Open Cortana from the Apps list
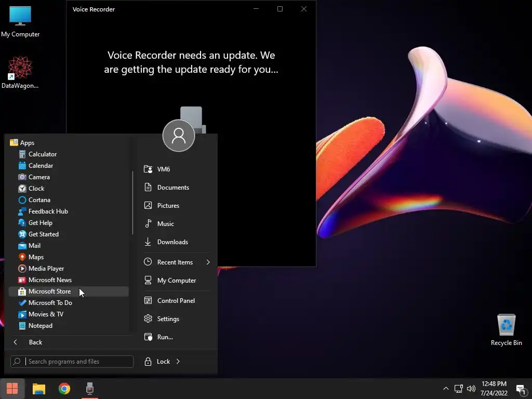 click(x=69, y=200)
